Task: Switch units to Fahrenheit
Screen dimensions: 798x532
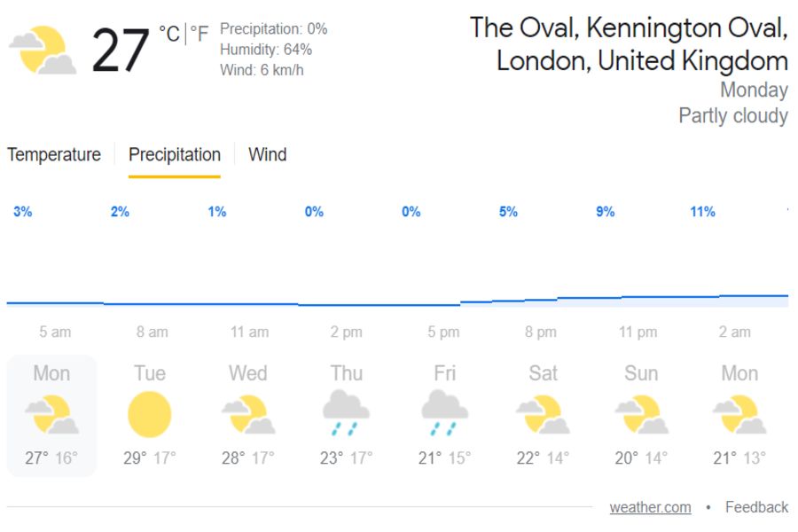Action: click(199, 35)
